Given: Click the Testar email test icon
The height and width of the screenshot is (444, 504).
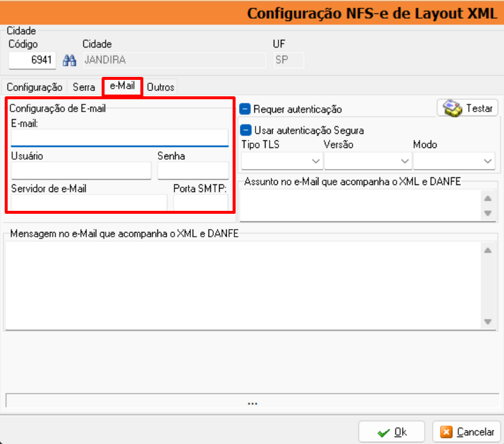Looking at the screenshot, I should (452, 108).
